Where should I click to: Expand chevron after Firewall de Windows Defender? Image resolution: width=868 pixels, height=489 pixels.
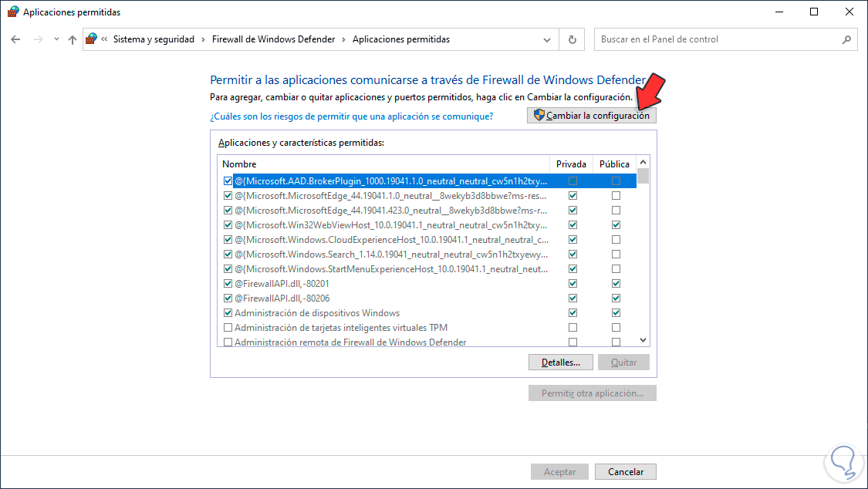(344, 39)
